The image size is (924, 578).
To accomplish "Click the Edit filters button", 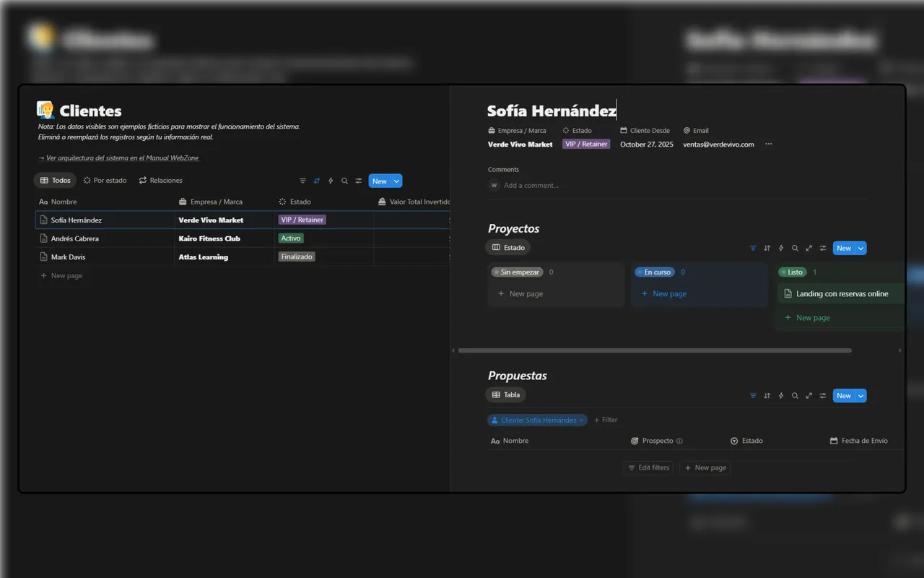I will point(648,467).
